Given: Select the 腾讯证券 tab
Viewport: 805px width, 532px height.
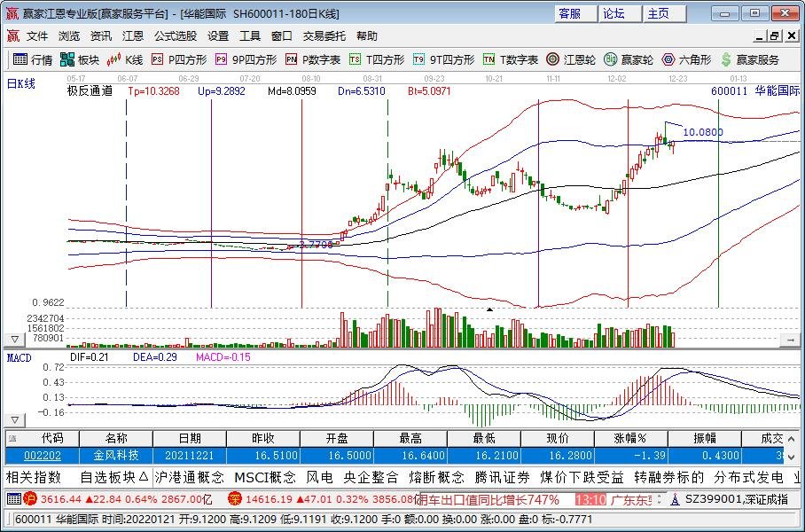Looking at the screenshot, I should [x=502, y=478].
